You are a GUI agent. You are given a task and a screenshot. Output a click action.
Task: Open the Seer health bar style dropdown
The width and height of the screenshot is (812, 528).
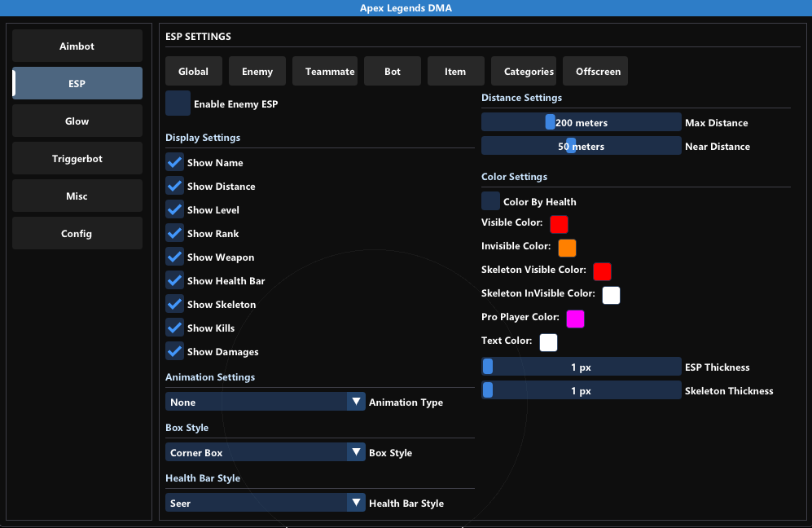[266, 503]
